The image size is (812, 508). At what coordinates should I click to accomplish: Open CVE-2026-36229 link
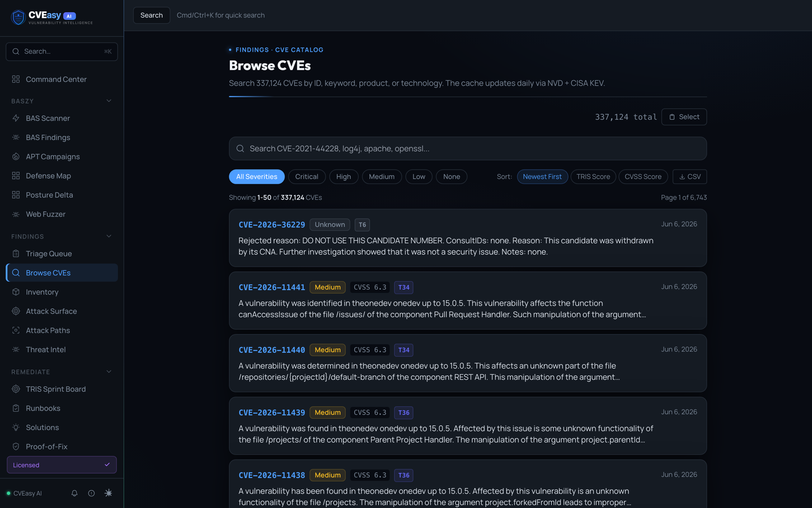point(272,224)
